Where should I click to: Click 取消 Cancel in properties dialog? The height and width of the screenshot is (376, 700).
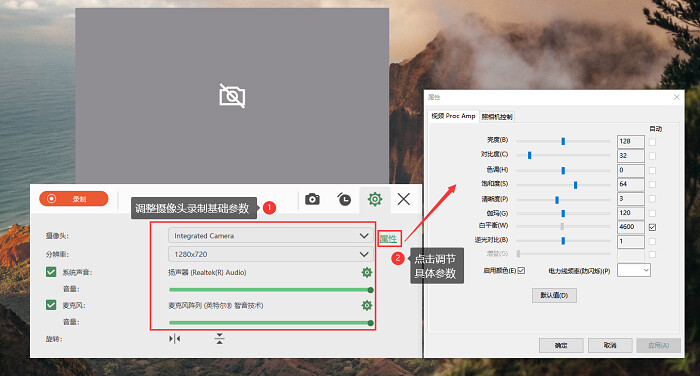[610, 345]
